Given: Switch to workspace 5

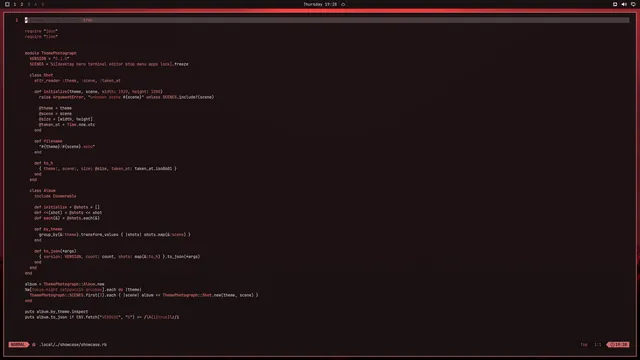Looking at the screenshot, I should click(x=42, y=4).
